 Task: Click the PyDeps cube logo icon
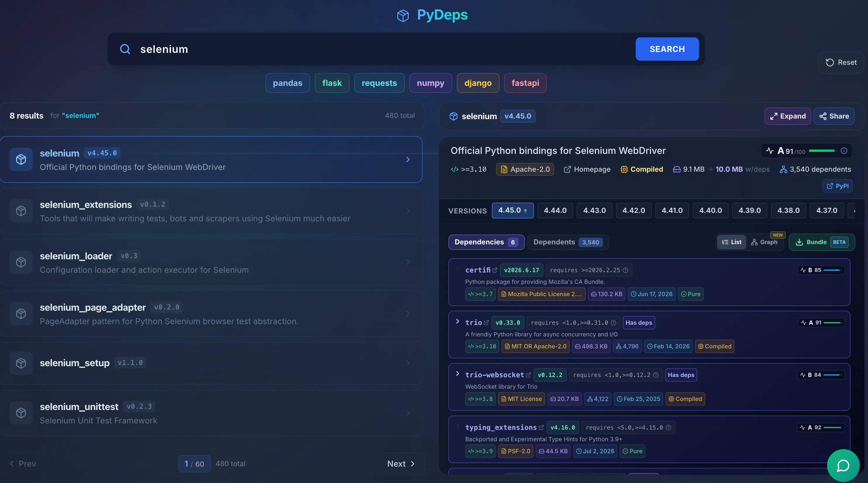403,15
